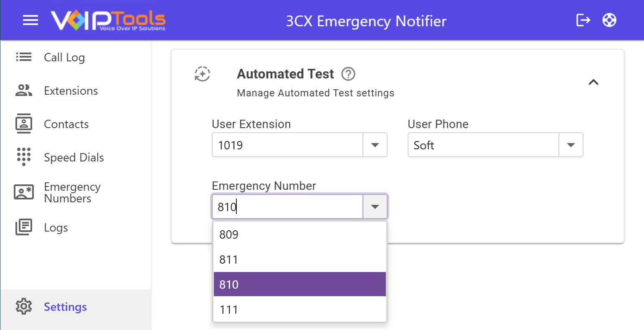Click inside the Emergency Number text field
This screenshot has height=330, width=644.
(287, 207)
